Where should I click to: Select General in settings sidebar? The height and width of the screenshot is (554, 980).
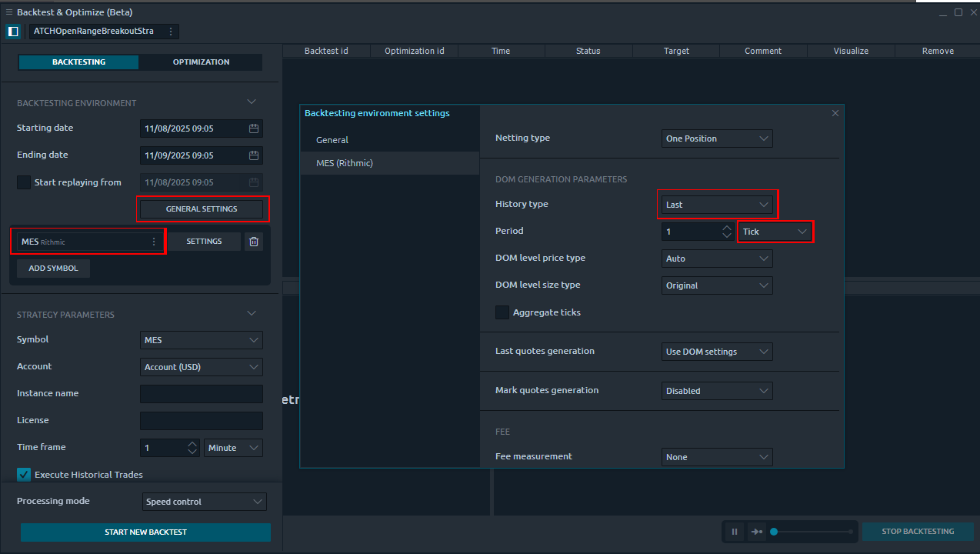pos(332,140)
